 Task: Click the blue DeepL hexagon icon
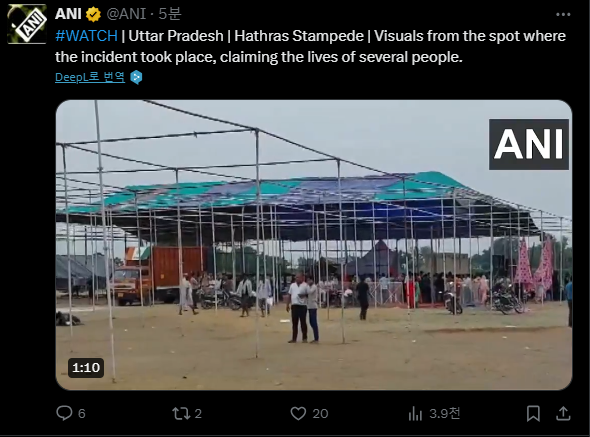(136, 77)
